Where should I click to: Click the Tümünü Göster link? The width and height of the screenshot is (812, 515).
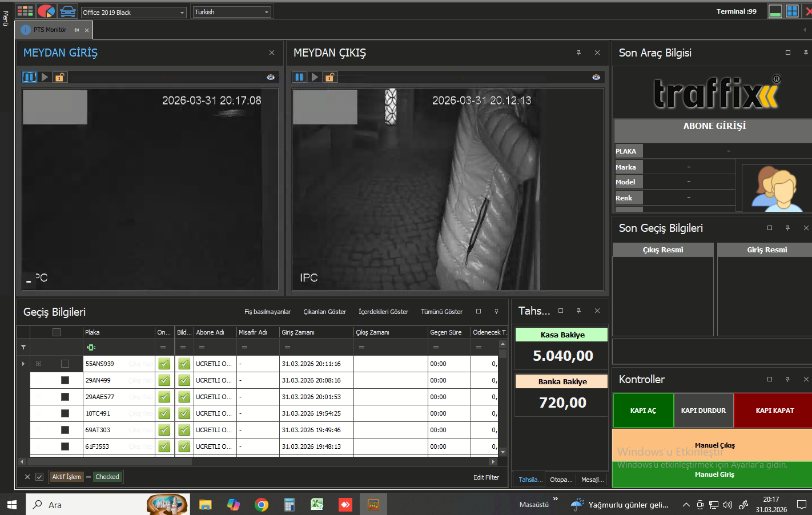[441, 312]
